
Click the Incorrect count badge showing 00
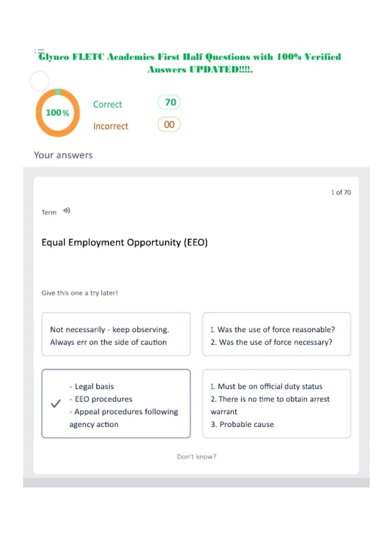click(x=169, y=124)
